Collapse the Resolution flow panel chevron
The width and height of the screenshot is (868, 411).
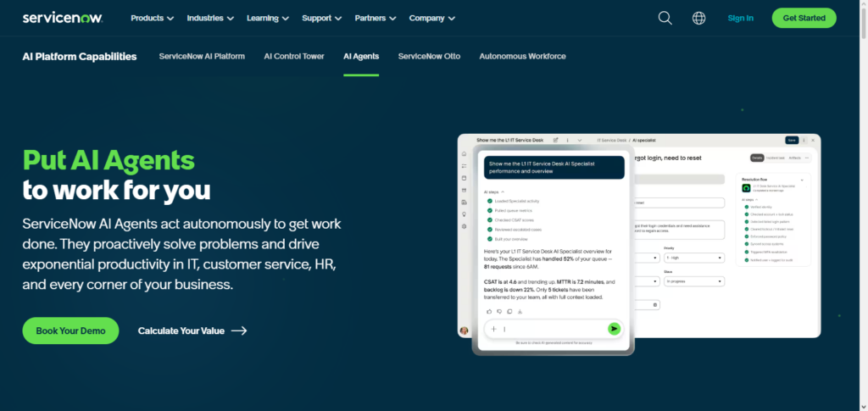coord(802,180)
